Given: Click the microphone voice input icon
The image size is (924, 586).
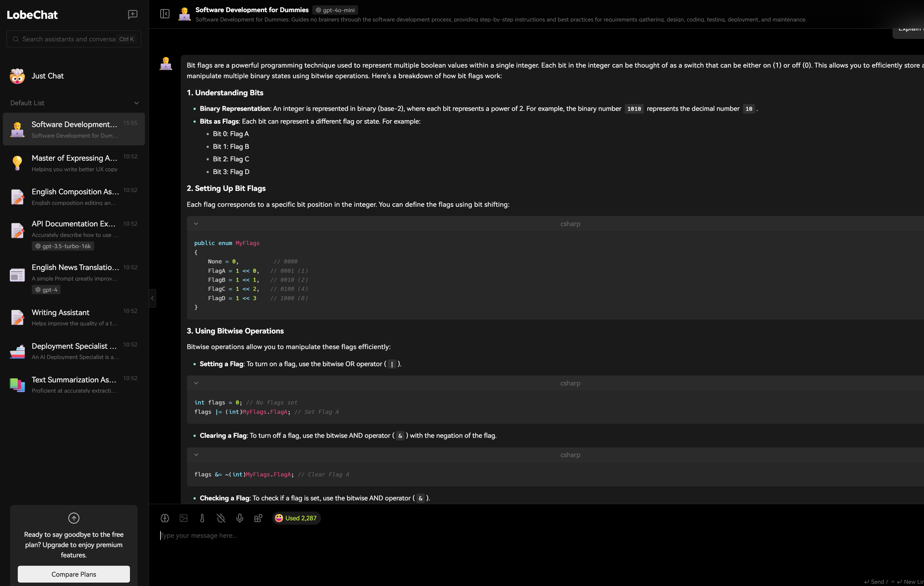Looking at the screenshot, I should click(239, 518).
